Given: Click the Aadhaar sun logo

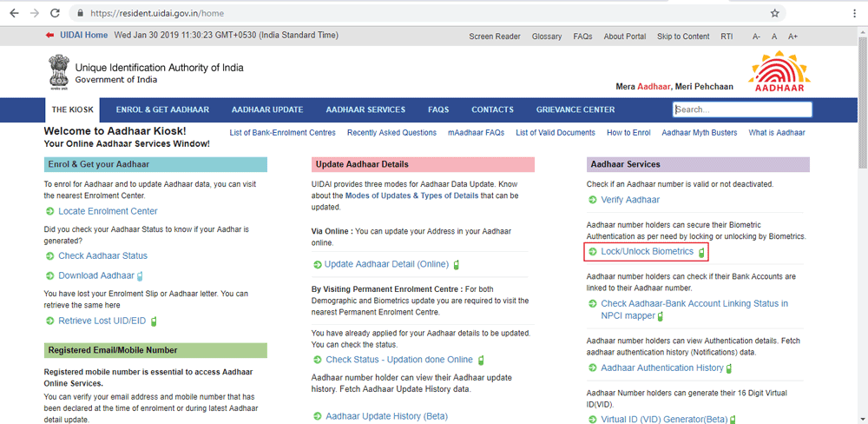Looking at the screenshot, I should click(779, 71).
